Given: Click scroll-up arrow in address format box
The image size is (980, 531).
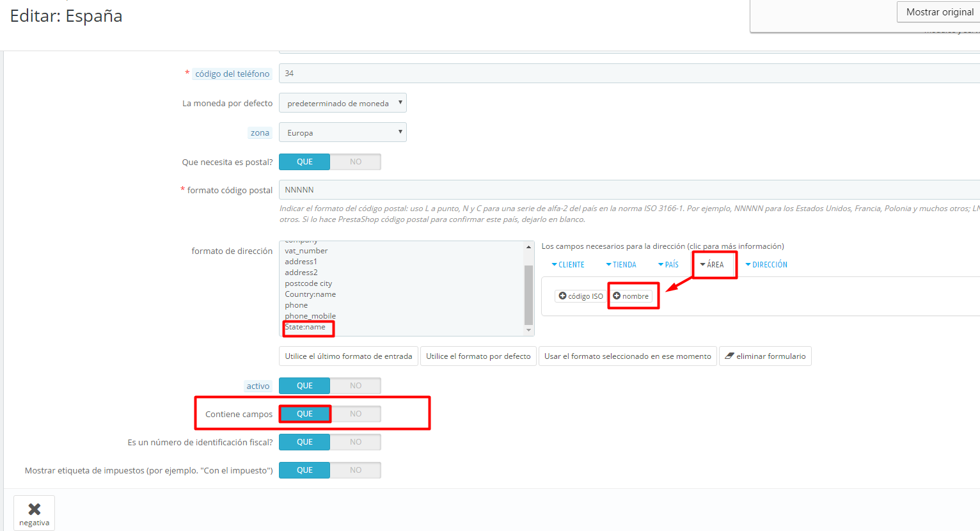Looking at the screenshot, I should (x=528, y=247).
